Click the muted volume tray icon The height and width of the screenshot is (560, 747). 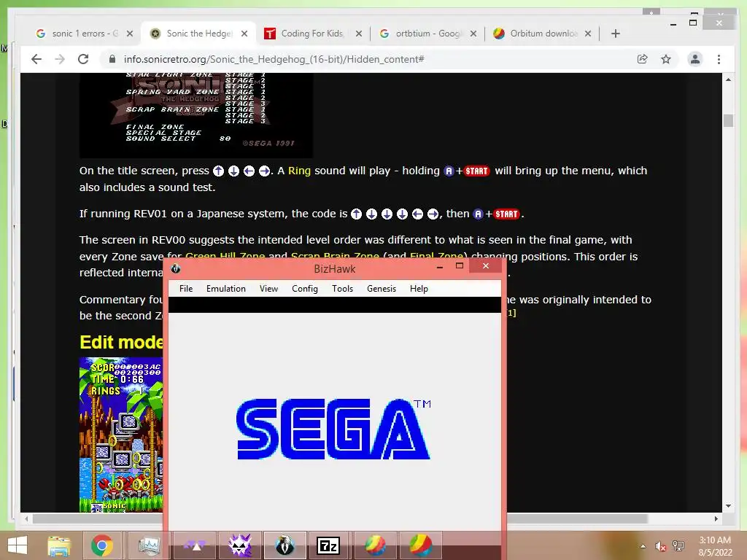(x=660, y=546)
